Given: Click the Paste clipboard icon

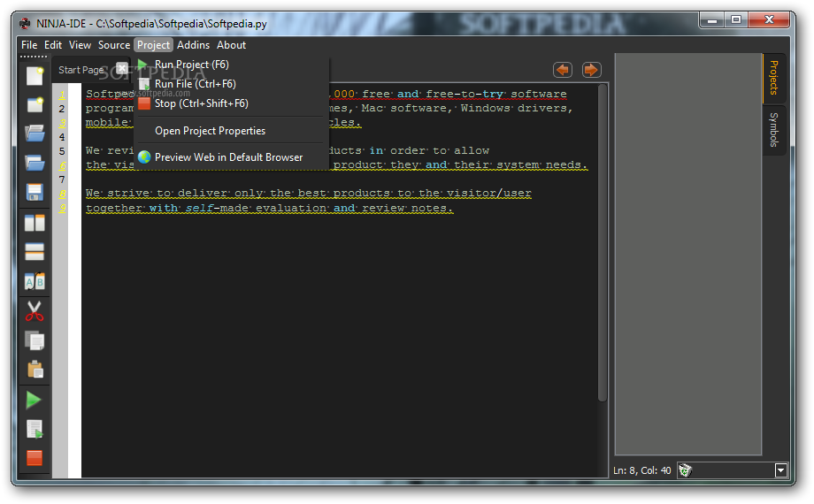Looking at the screenshot, I should pos(35,370).
